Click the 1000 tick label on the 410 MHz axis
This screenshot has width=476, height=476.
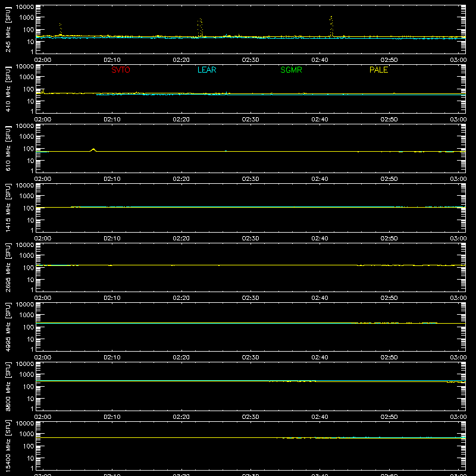coord(27,77)
